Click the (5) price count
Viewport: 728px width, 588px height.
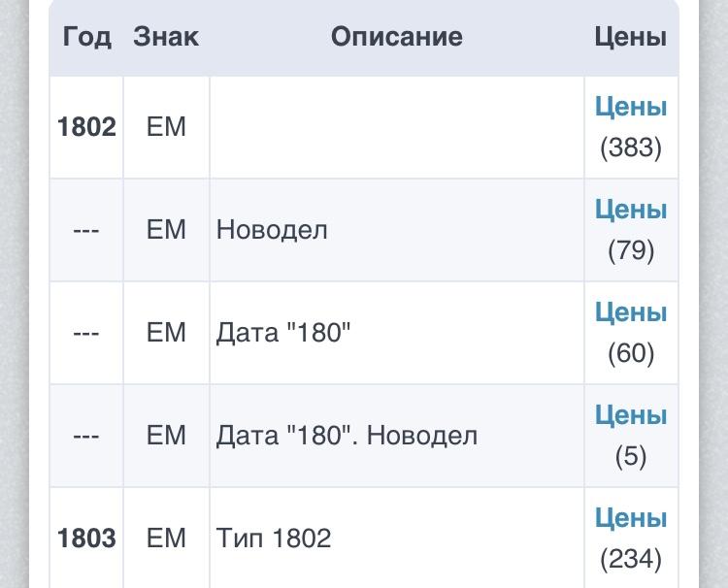631,456
